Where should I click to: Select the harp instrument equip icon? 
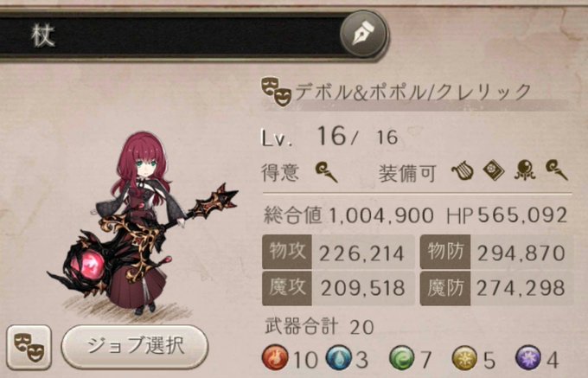462,171
